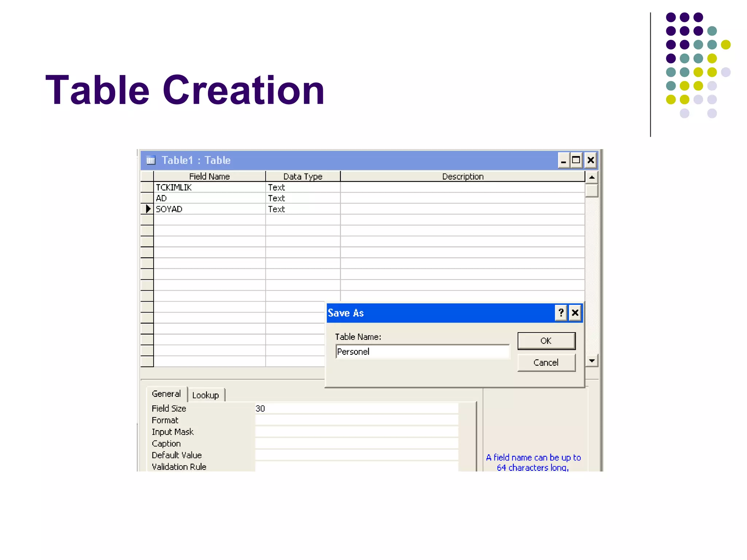Click the scroll down arrow of field grid

[x=592, y=361]
